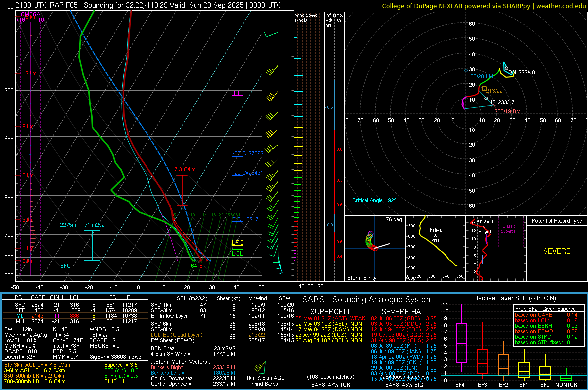Click the 76 deg slinky value
Image resolution: width=588 pixels, height=390 pixels.
pos(394,219)
